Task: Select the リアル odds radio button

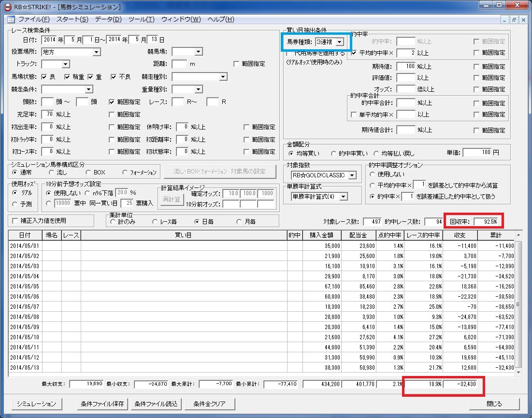Action: click(14, 193)
